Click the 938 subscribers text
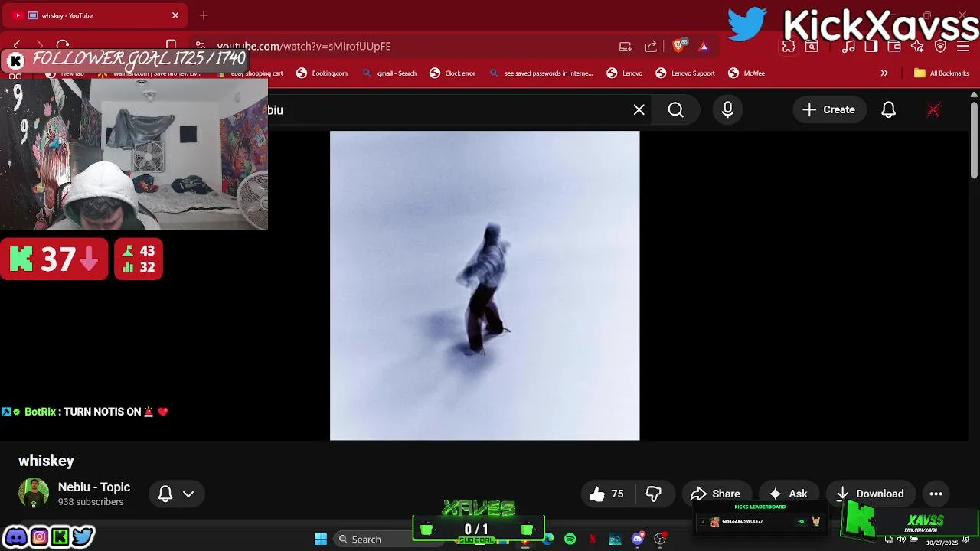 point(90,502)
